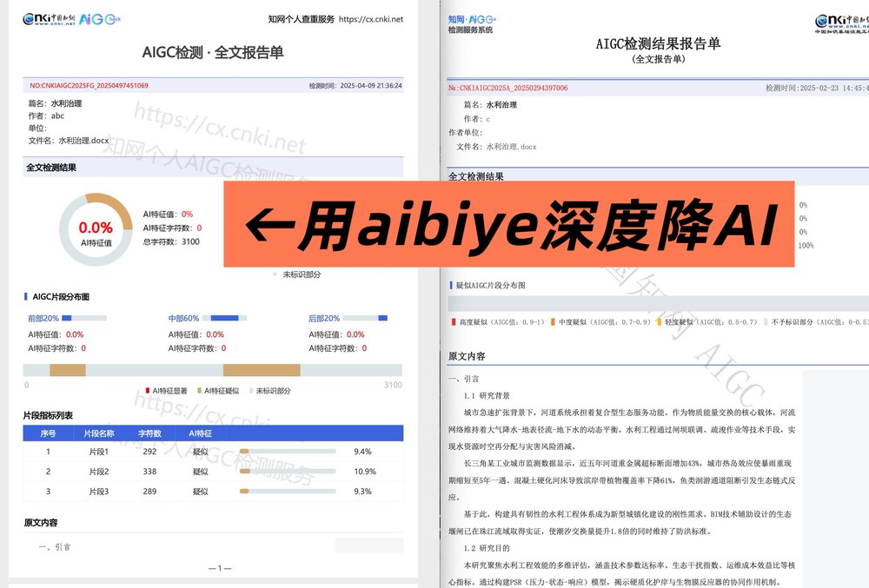
Task: Click the 289 character count cell
Action: click(x=149, y=491)
